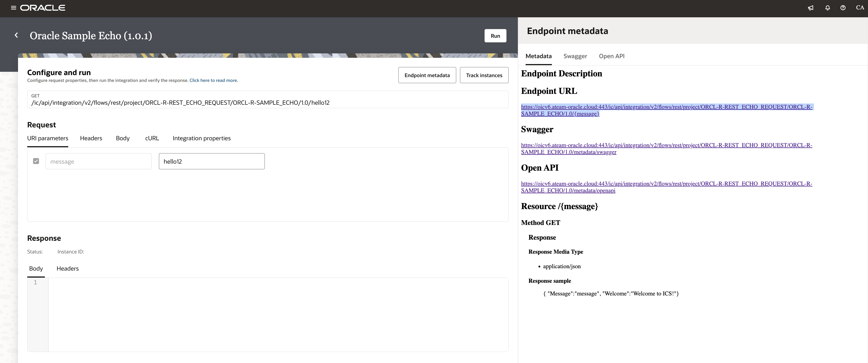868x363 pixels.
Task: Open the Swagger metadata URL link
Action: click(x=666, y=145)
